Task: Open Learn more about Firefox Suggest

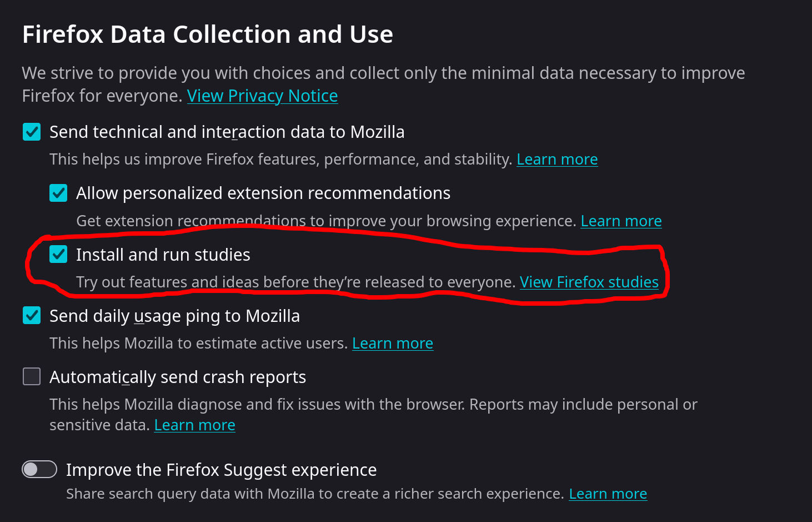Action: [608, 494]
